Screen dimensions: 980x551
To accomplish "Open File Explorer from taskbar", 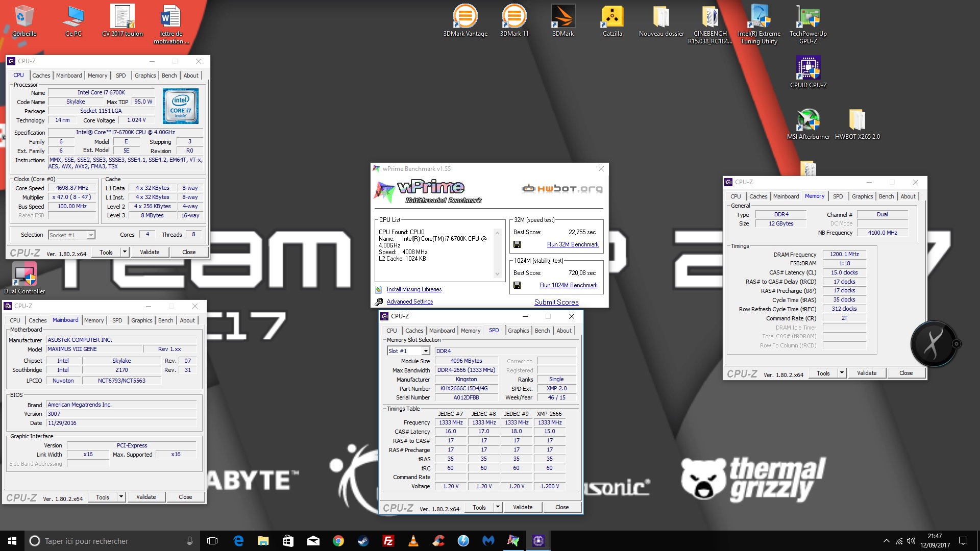I will point(263,541).
